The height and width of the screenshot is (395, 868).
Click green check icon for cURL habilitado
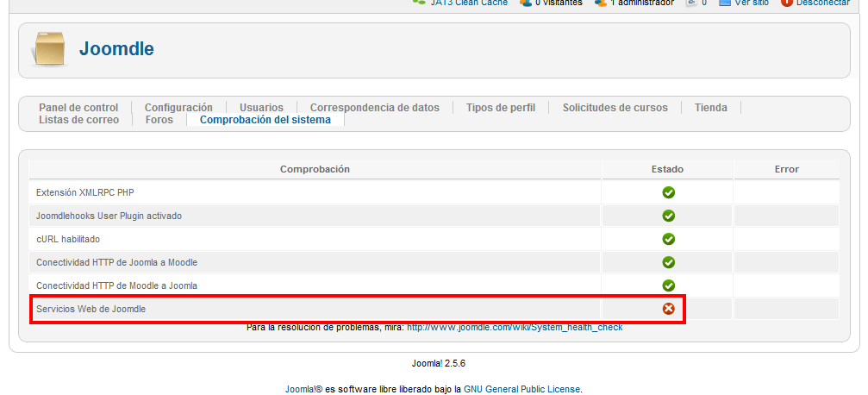coord(668,239)
